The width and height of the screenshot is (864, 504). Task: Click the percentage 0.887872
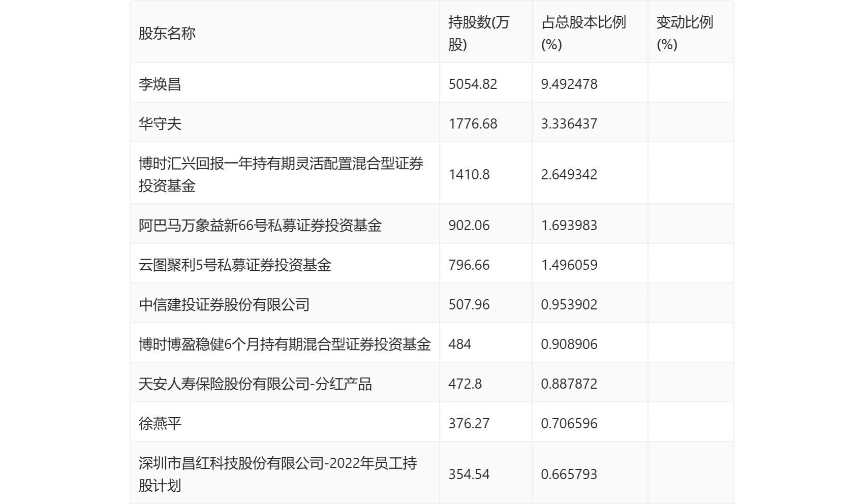point(569,384)
